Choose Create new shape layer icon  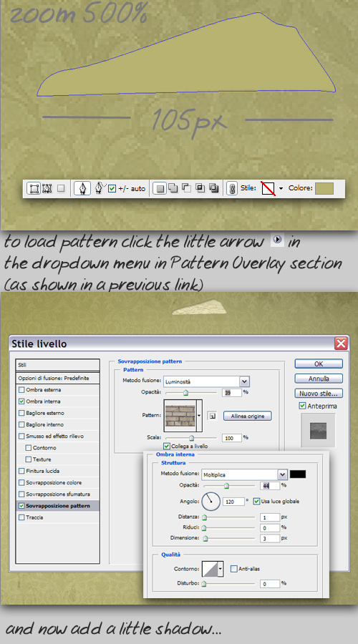[x=160, y=188]
